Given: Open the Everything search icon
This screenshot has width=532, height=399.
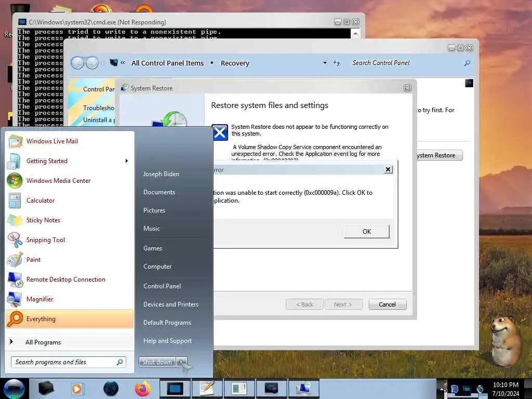Looking at the screenshot, I should [15, 319].
